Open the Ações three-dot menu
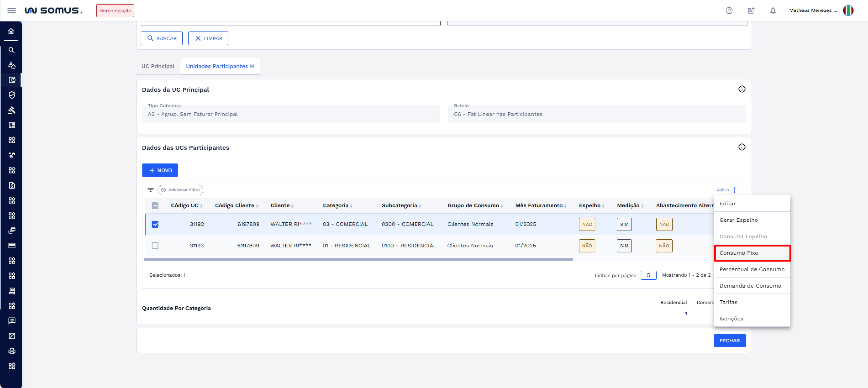Screen dimensions: 868x388 (735, 190)
